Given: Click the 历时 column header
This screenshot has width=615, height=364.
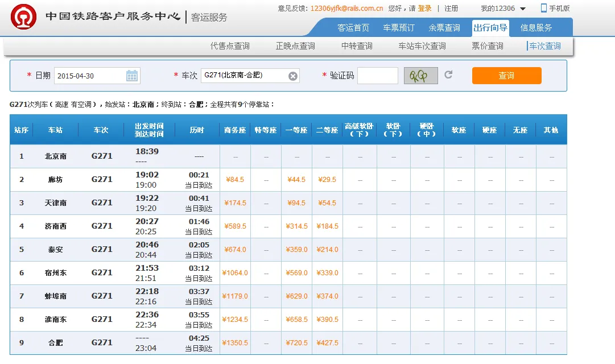Looking at the screenshot, I should click(x=197, y=130).
